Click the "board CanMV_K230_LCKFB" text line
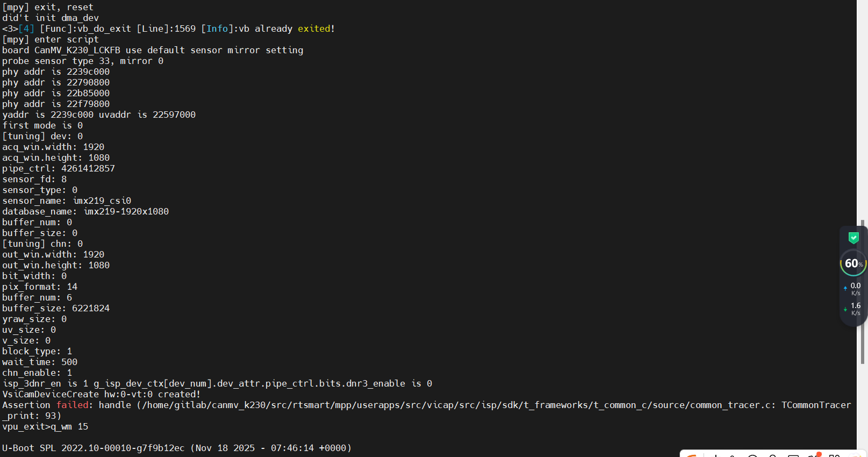 pyautogui.click(x=153, y=50)
